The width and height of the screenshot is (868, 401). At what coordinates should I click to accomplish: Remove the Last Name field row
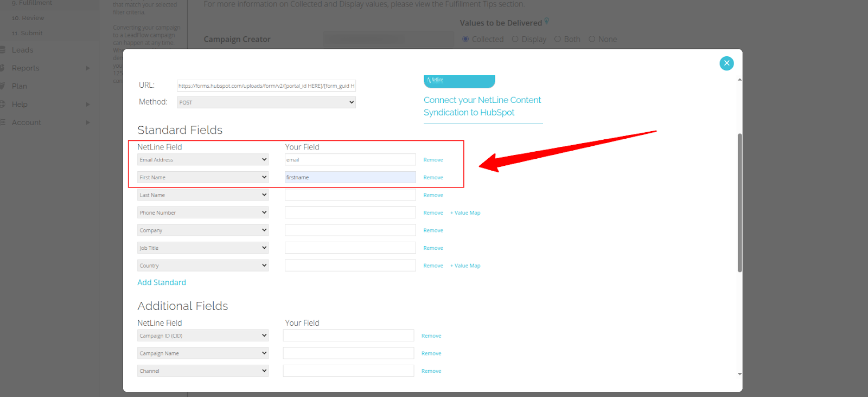433,195
